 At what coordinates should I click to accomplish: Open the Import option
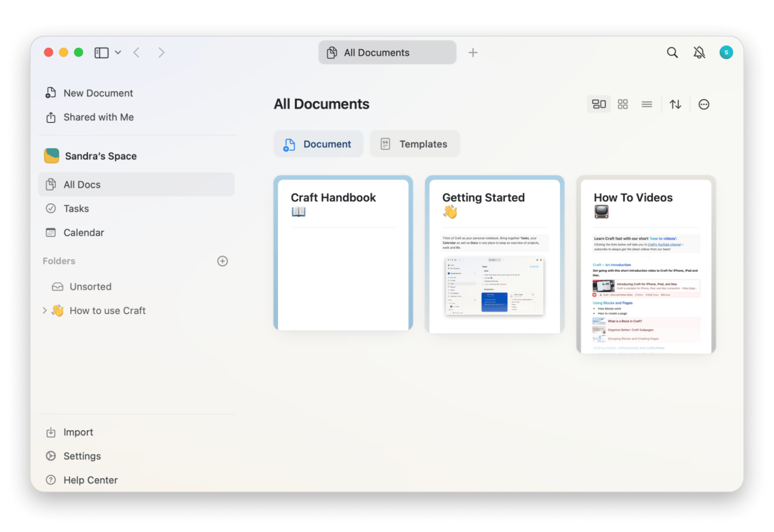(78, 432)
